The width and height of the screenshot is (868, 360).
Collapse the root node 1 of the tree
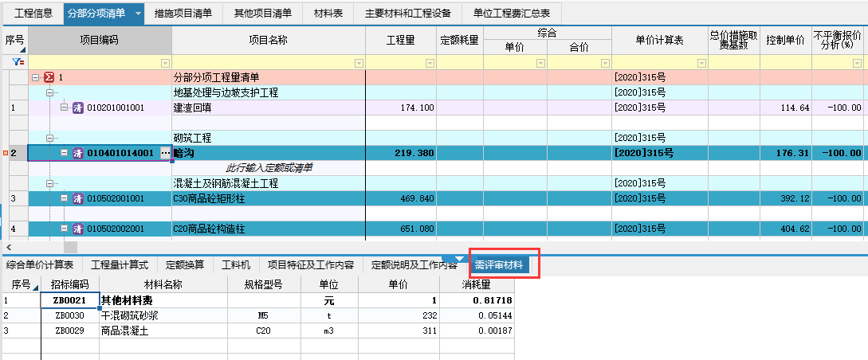35,78
